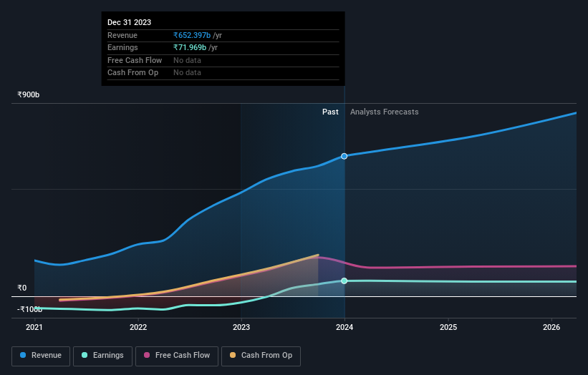Click the teal earnings data point at 2024
The height and width of the screenshot is (375, 588).
344,281
